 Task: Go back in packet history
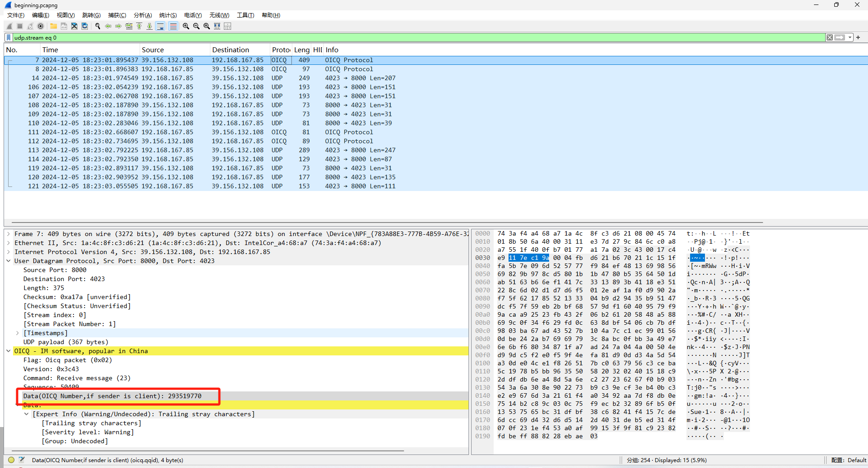[x=108, y=26]
